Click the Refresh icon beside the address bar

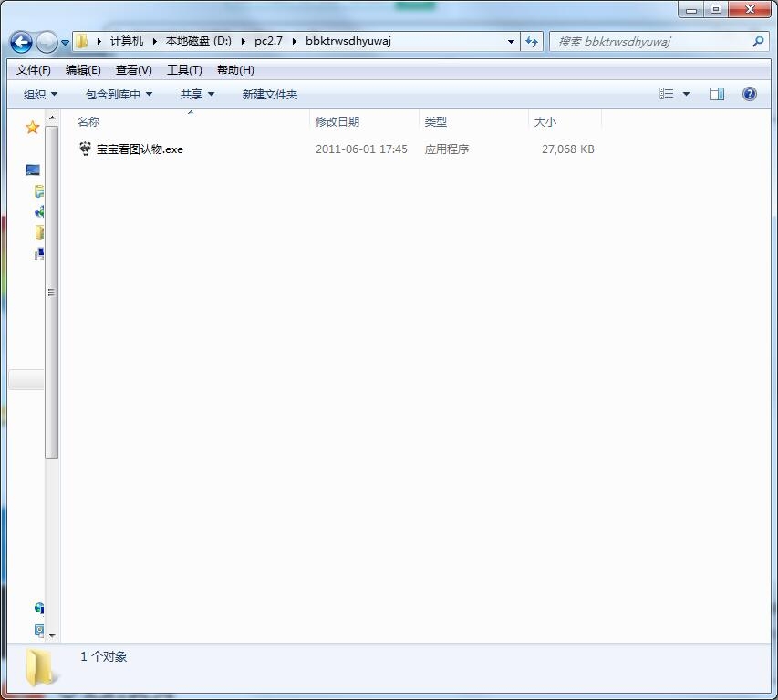coord(532,42)
